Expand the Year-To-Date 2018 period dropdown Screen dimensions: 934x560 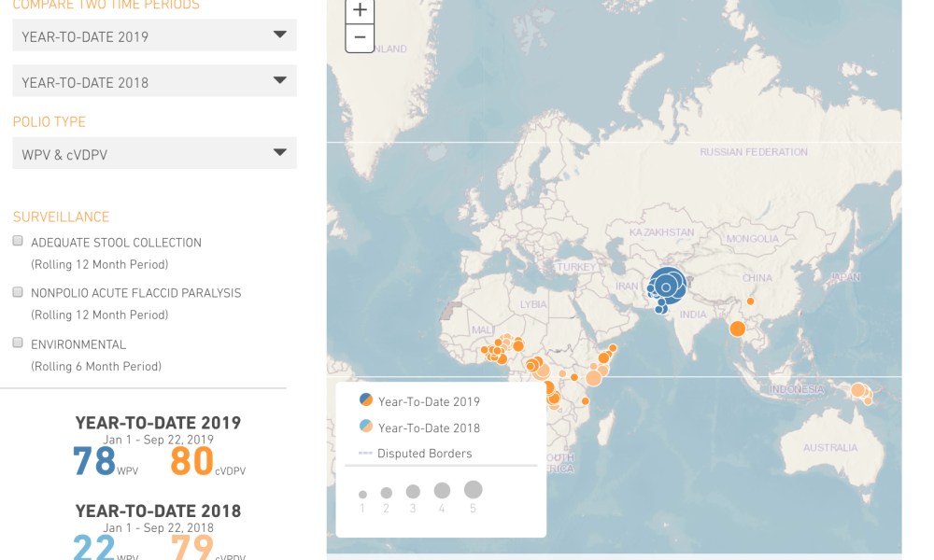[155, 82]
